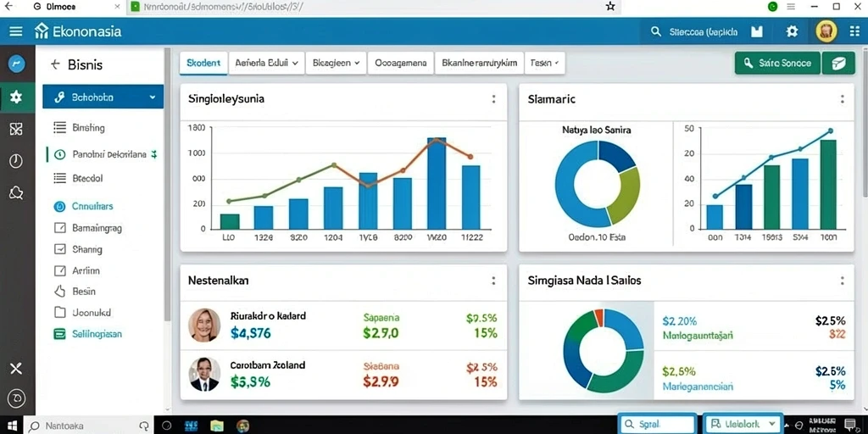Click the green Satre Sonoce button
Screen dimensions: 868x434
click(778, 63)
